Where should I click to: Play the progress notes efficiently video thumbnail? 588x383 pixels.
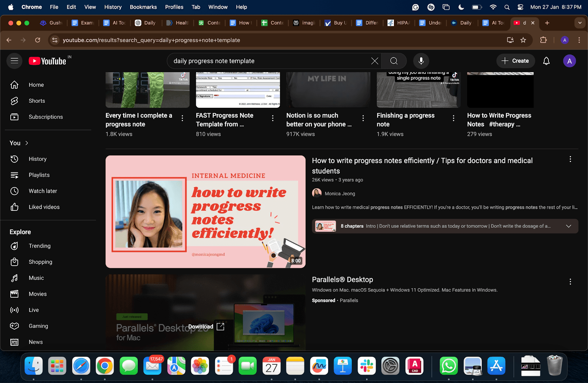click(205, 212)
